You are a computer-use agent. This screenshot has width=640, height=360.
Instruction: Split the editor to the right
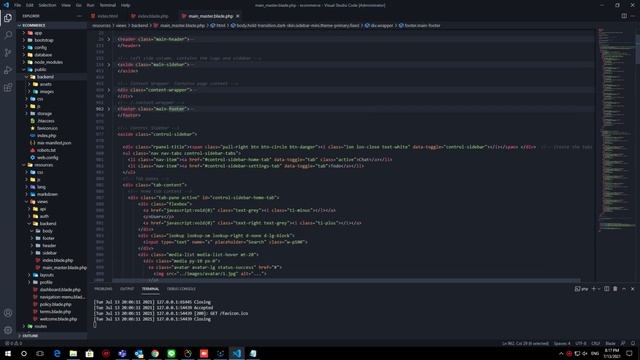pos(624,16)
